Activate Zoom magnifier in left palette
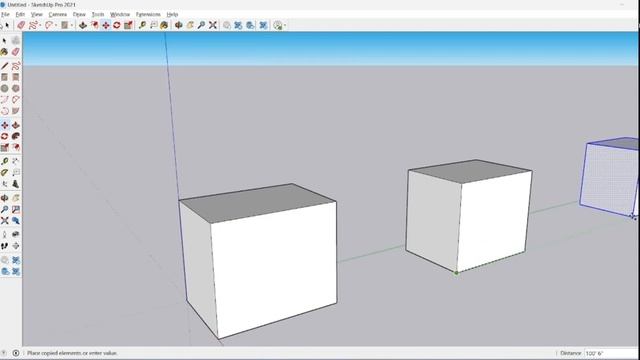This screenshot has height=360, width=640. coord(4,209)
